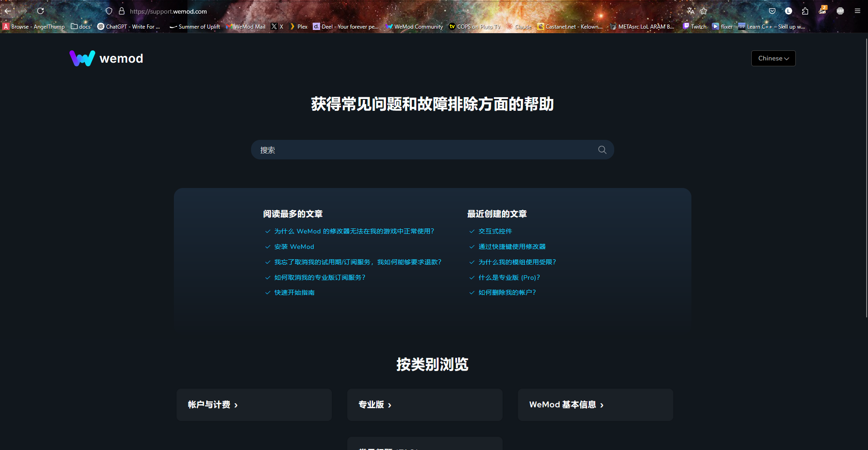The height and width of the screenshot is (450, 868).
Task: Click the search magnifier icon in search box
Action: click(x=602, y=150)
